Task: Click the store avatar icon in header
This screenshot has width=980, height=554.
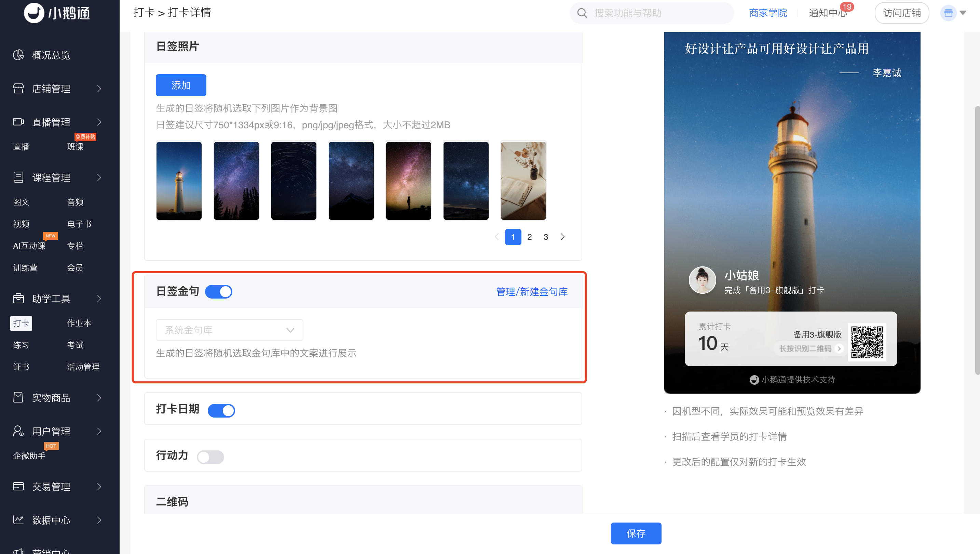Action: [x=948, y=13]
